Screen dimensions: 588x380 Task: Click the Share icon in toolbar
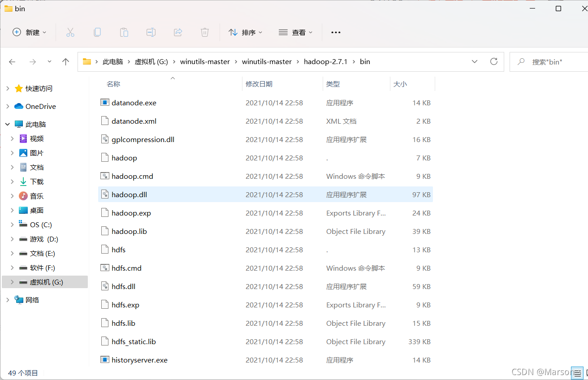click(x=178, y=32)
